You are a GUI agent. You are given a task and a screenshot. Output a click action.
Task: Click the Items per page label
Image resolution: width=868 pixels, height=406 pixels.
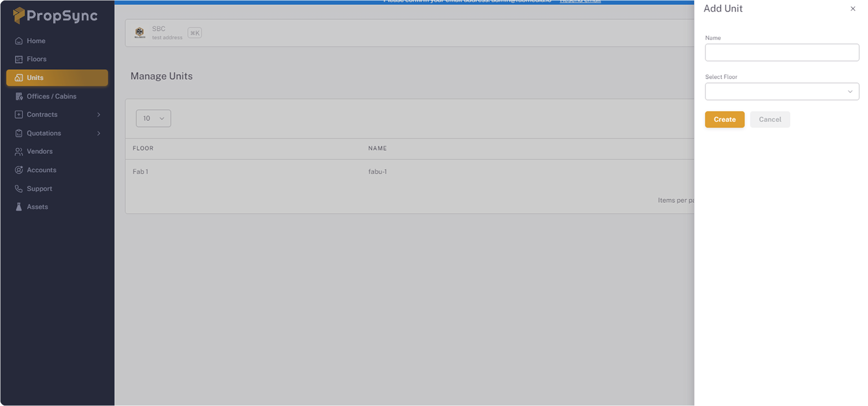click(x=676, y=201)
